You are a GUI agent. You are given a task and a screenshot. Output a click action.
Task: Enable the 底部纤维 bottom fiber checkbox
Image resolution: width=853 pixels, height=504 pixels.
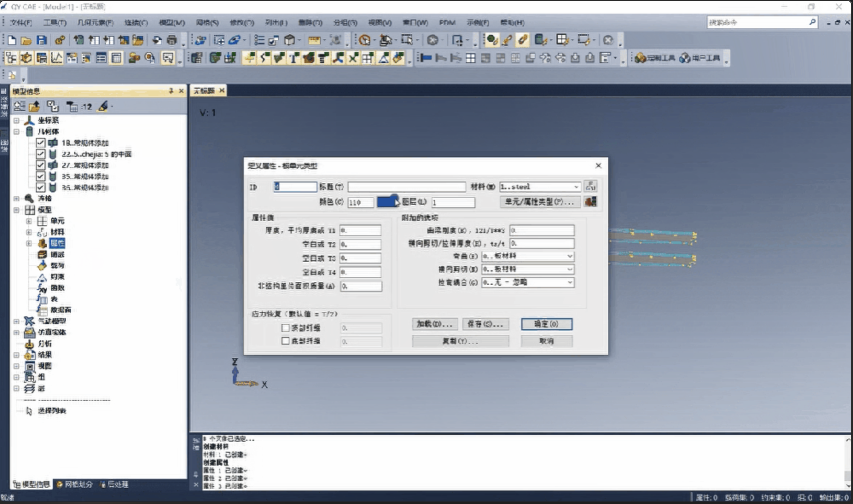(x=286, y=341)
